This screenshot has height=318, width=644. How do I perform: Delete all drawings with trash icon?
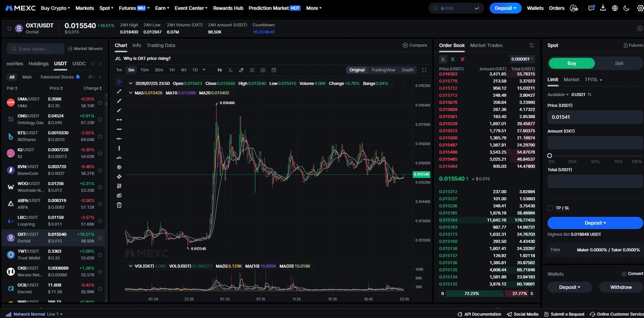tap(119, 205)
